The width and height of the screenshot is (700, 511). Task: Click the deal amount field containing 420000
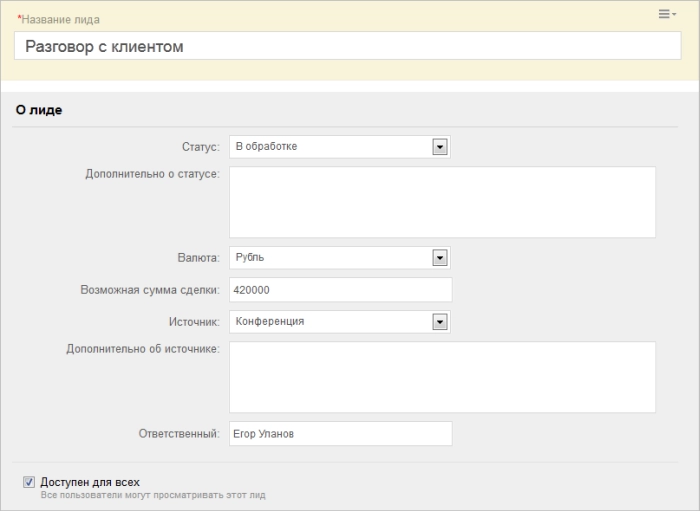340,290
